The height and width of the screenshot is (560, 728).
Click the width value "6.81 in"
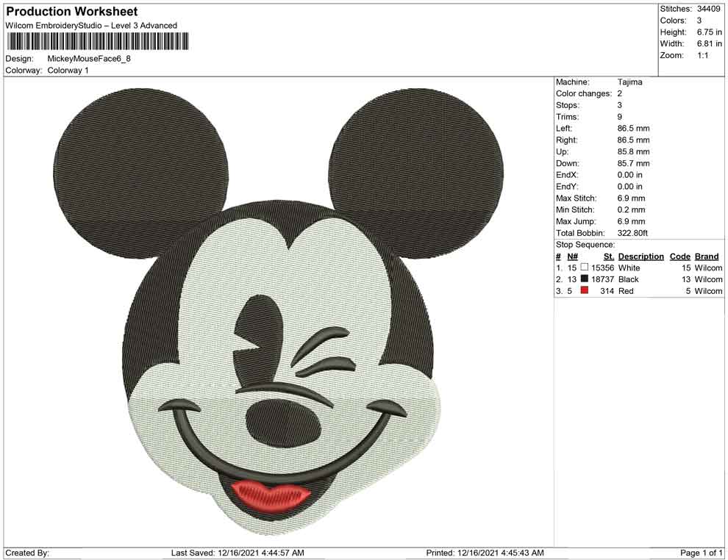click(x=710, y=43)
